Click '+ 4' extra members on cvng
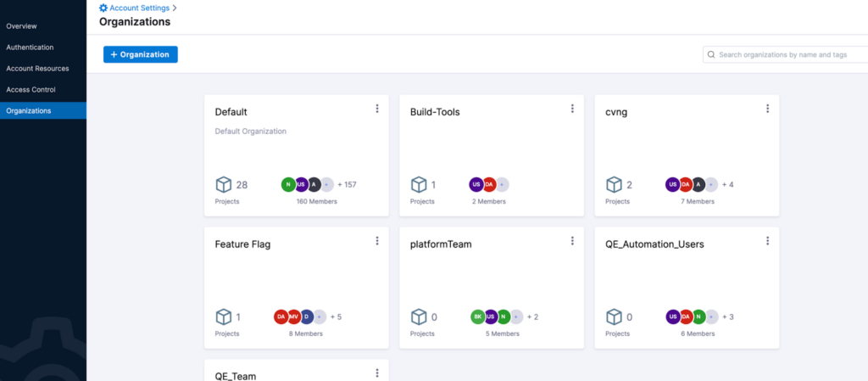Screen dimensions: 868x381 pos(728,184)
